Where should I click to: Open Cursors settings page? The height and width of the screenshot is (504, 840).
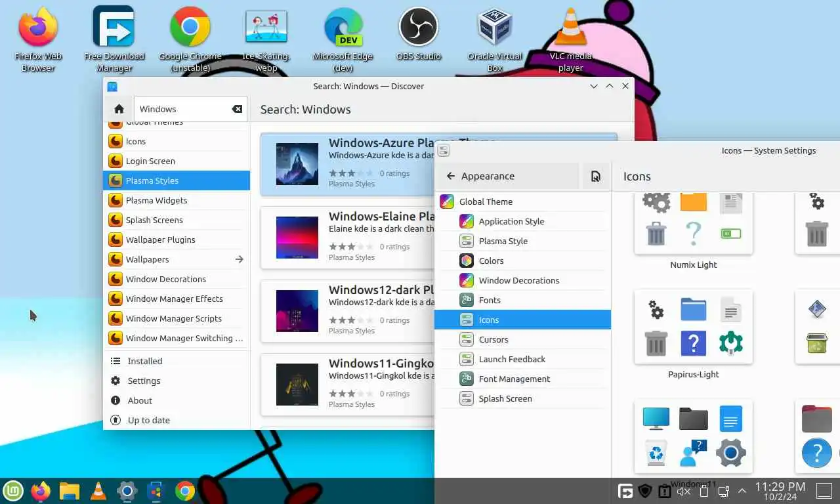pos(522,339)
